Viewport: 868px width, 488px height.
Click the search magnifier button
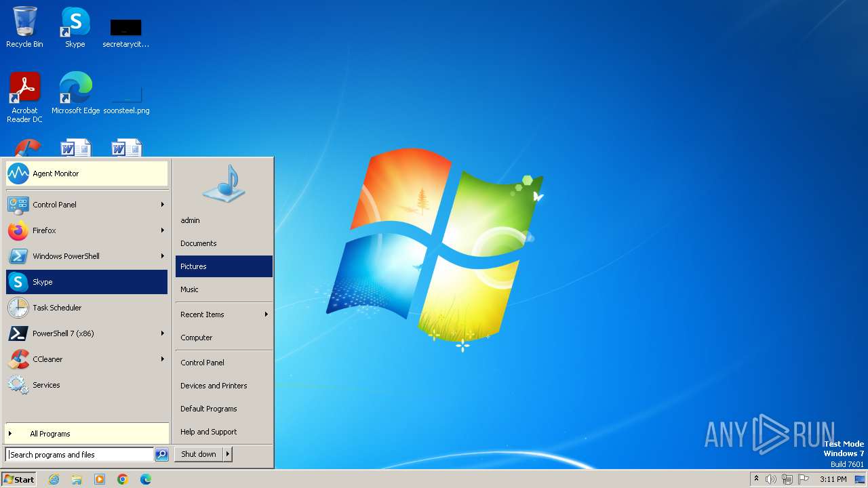161,455
